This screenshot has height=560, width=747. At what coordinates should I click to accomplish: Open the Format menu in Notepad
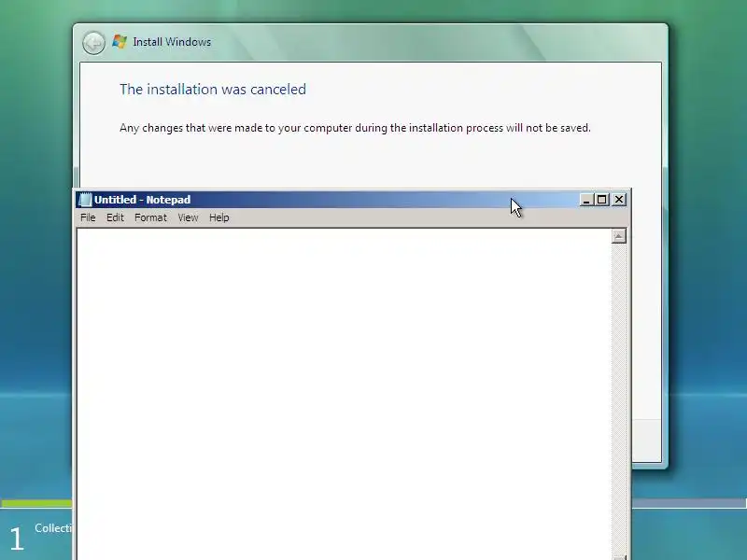150,217
